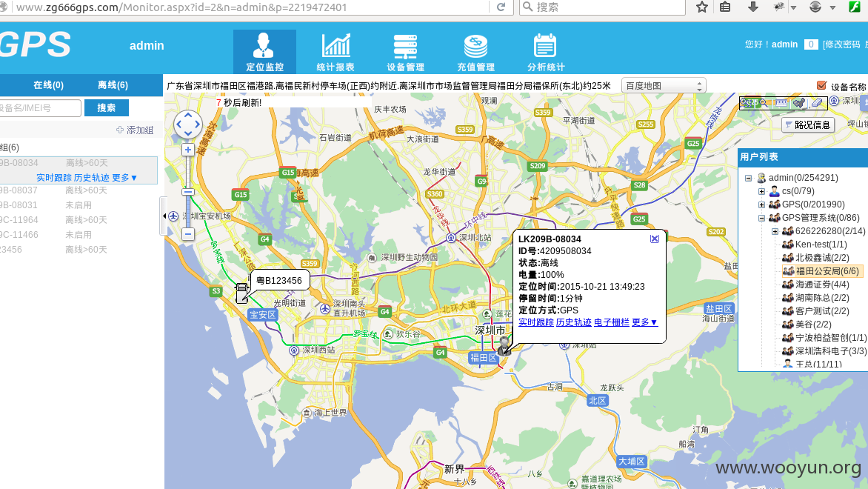Click the 添加组 add group plus icon
The width and height of the screenshot is (868, 489).
(x=120, y=130)
